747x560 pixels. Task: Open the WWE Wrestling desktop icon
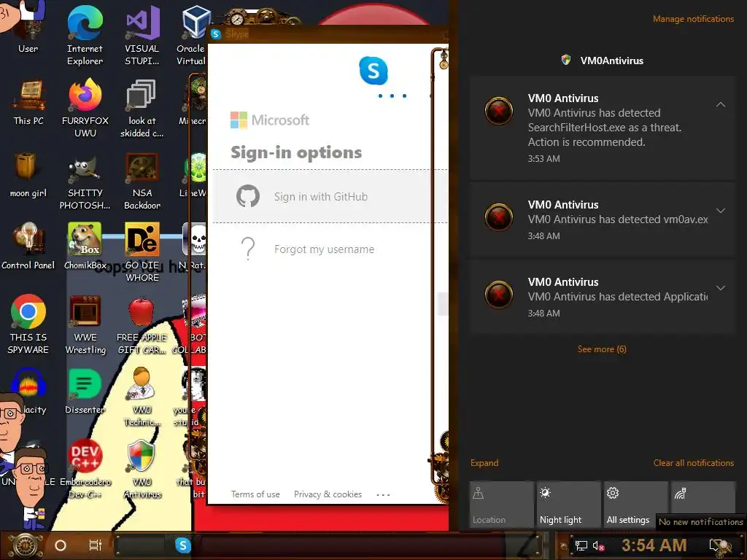(85, 324)
